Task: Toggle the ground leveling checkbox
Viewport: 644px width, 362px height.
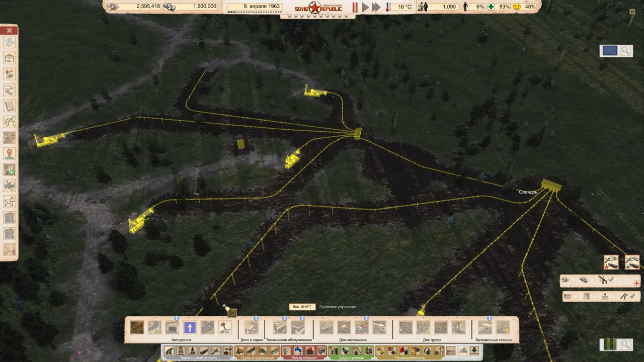Action: tap(612, 297)
